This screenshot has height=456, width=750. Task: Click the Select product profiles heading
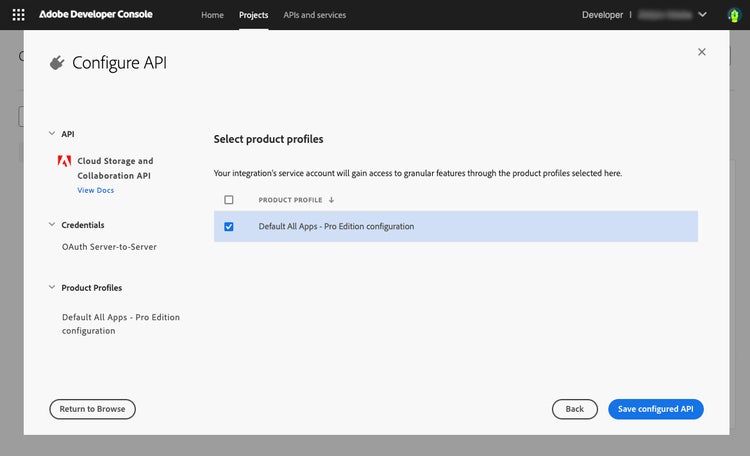coord(268,139)
